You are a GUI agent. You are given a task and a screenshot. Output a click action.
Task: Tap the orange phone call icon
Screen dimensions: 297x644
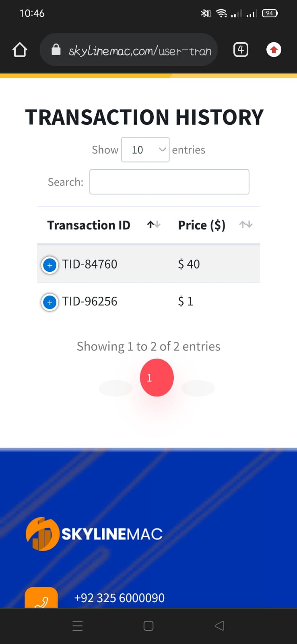coord(41,598)
